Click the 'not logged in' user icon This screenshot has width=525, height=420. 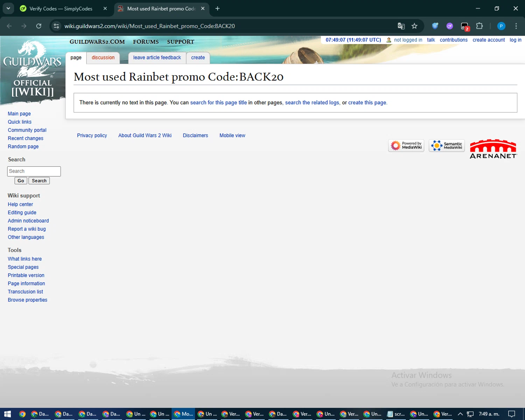tap(388, 40)
